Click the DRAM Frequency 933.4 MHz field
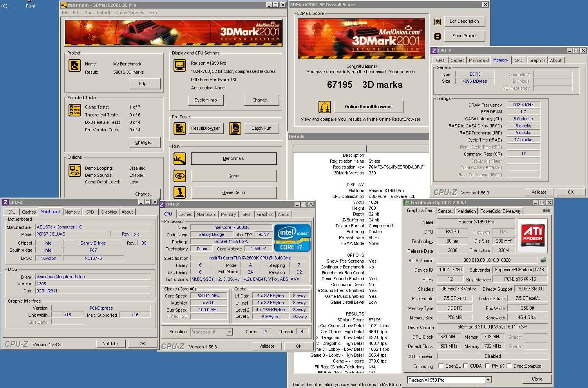588x388 pixels. pos(523,105)
